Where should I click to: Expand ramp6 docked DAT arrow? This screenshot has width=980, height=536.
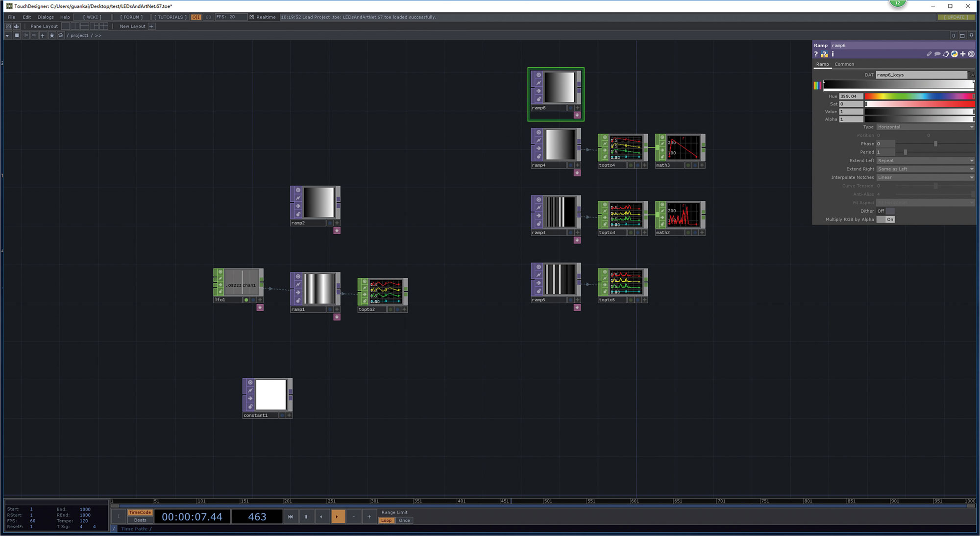pos(577,115)
